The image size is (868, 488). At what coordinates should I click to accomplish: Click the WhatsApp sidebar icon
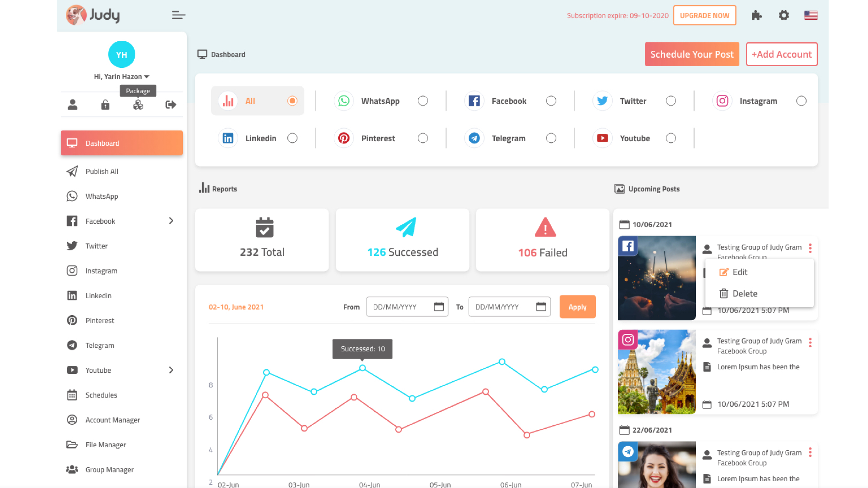pyautogui.click(x=72, y=196)
